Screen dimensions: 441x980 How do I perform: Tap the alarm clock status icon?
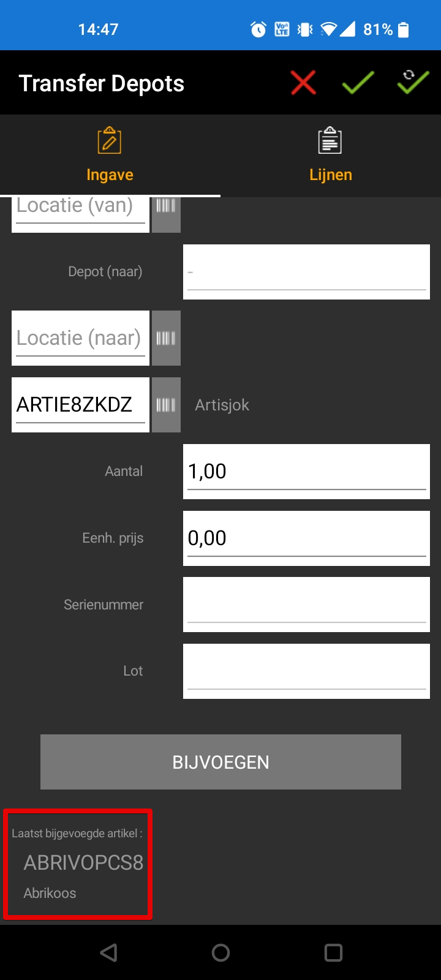click(x=258, y=29)
